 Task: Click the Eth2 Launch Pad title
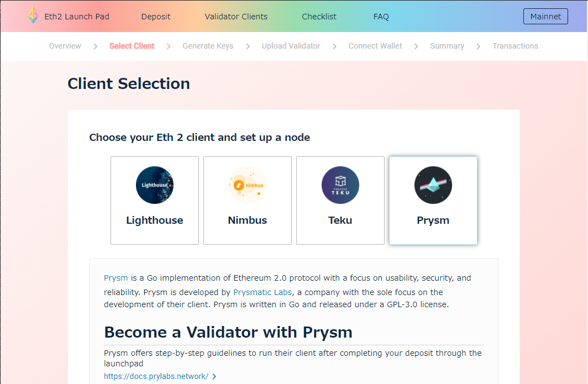coord(77,17)
